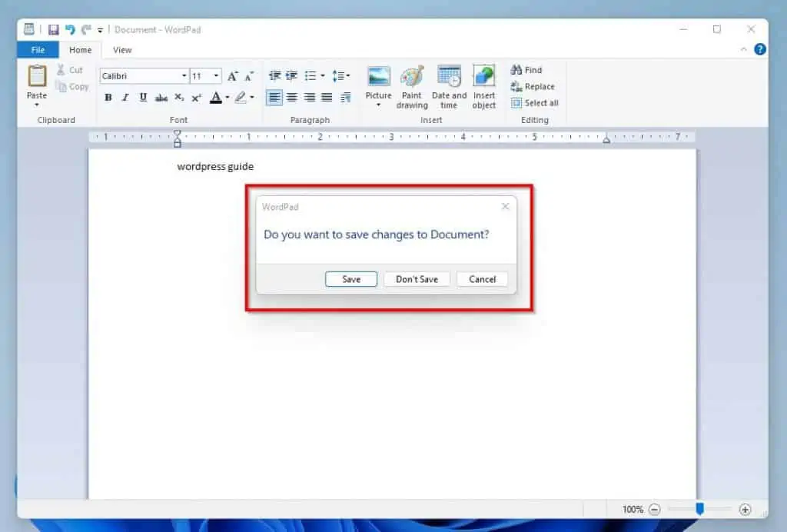Screen dimensions: 787x532
Task: Open the Find tool in Editing group
Action: click(x=527, y=69)
